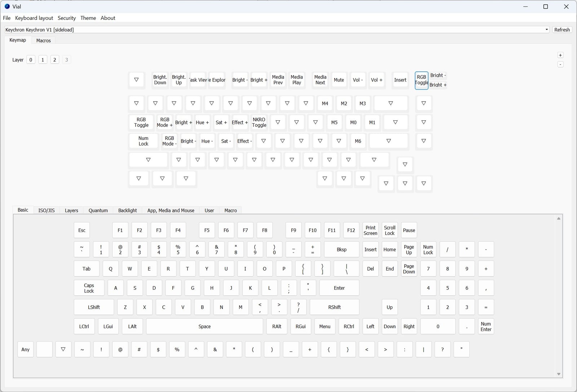Select the highlighted RGB Toggle encoder key
Image resolution: width=577 pixels, height=392 pixels.
pyautogui.click(x=422, y=80)
